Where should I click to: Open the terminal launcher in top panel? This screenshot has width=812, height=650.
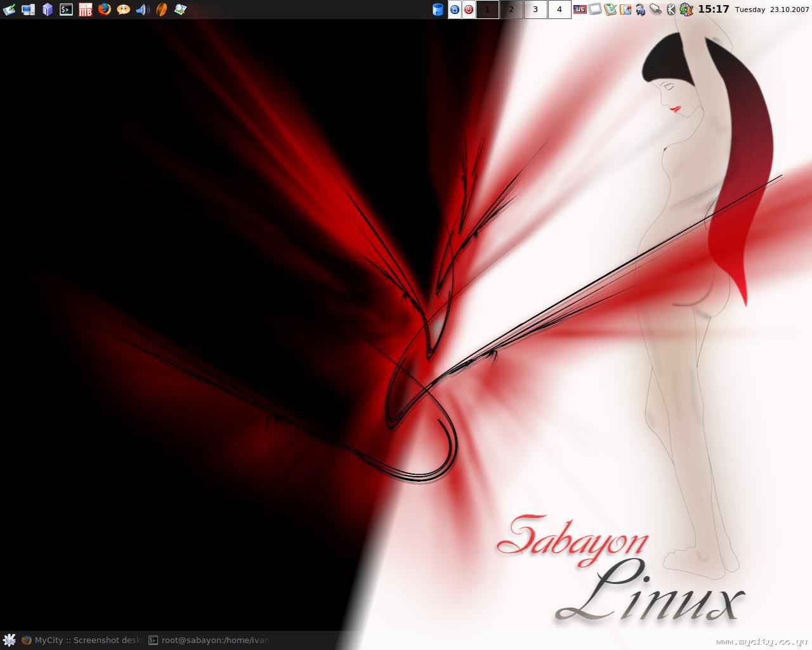(66, 10)
